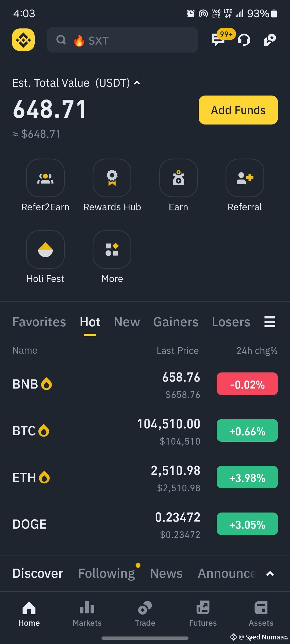The image size is (290, 644).
Task: Open the Earn shortcut icon
Action: [179, 178]
